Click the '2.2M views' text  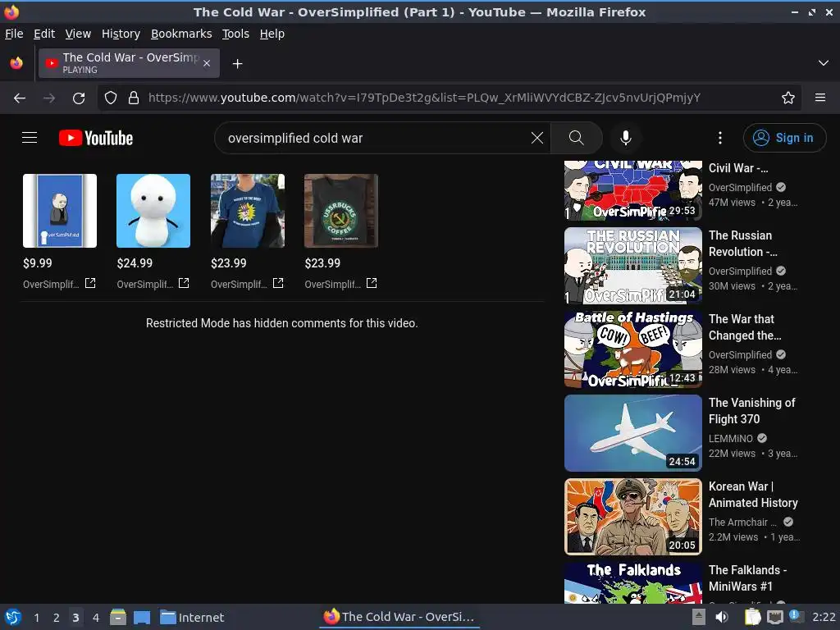733,536
